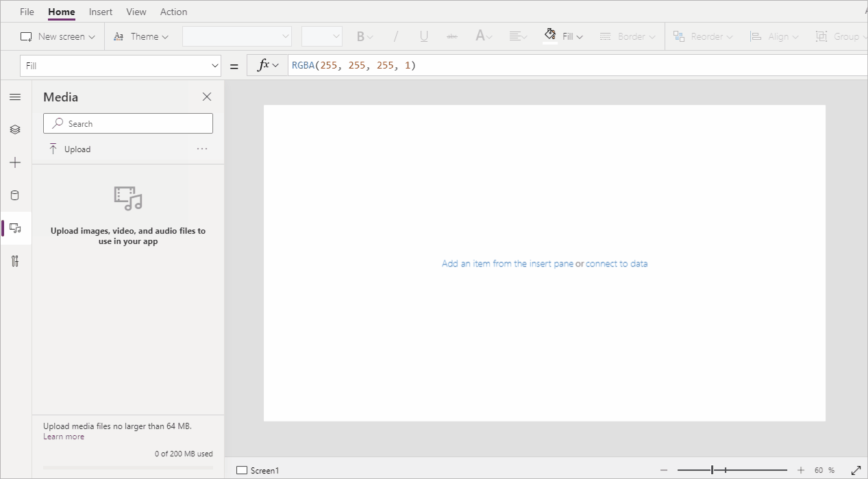Open the Data sources cylinder icon
The image size is (868, 479).
[x=15, y=195]
